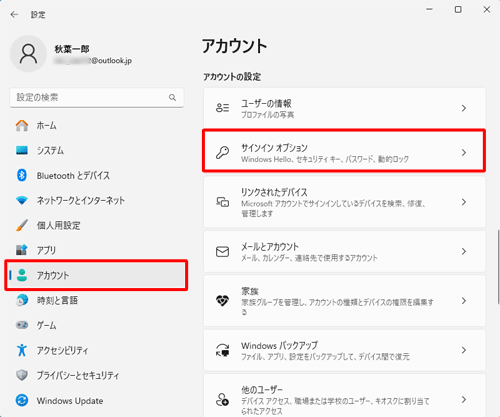This screenshot has height=417, width=500.
Task: Click the 設定の検索 search field
Action: point(97,97)
